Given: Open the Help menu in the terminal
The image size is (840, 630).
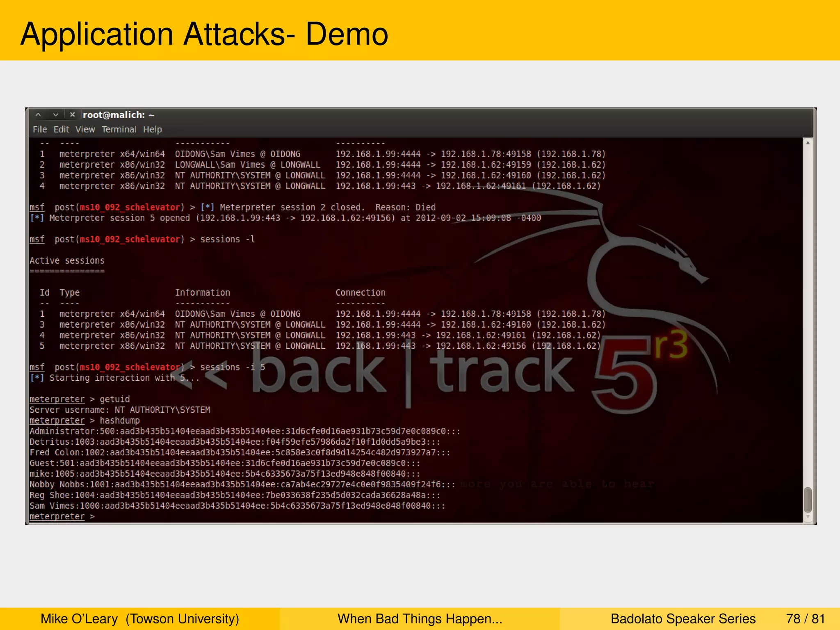Looking at the screenshot, I should (153, 130).
